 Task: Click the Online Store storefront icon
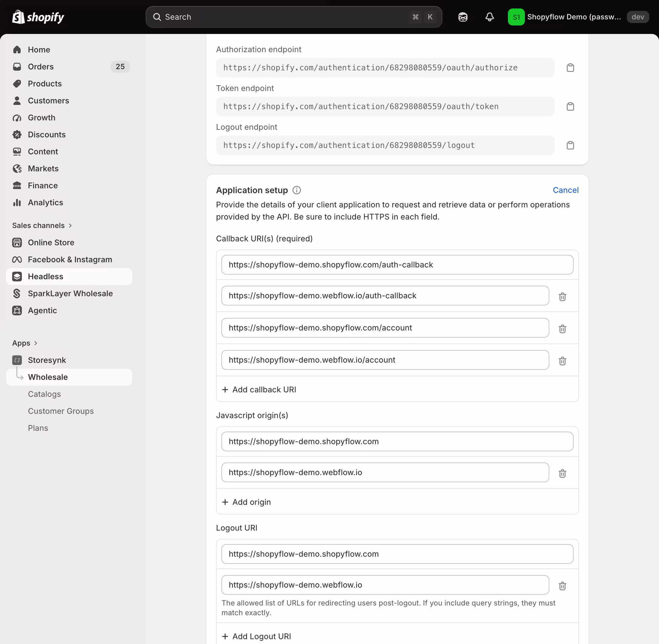pos(17,243)
